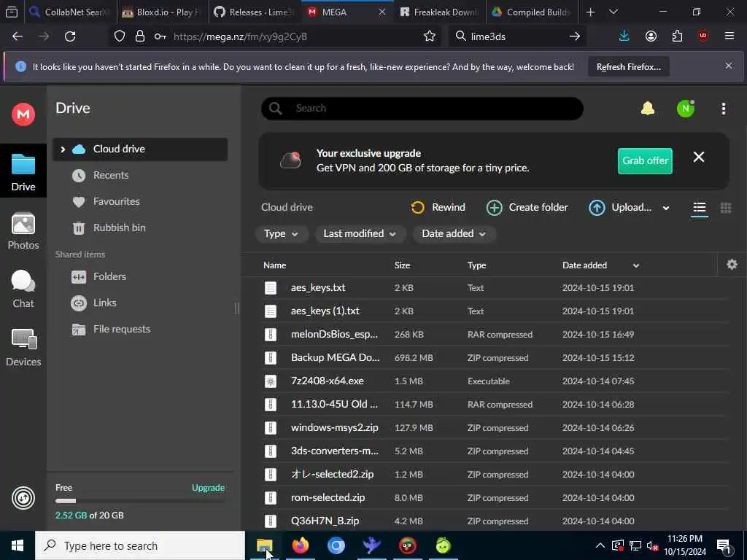
Task: Click the melonDsBios file icon
Action: [x=270, y=334]
